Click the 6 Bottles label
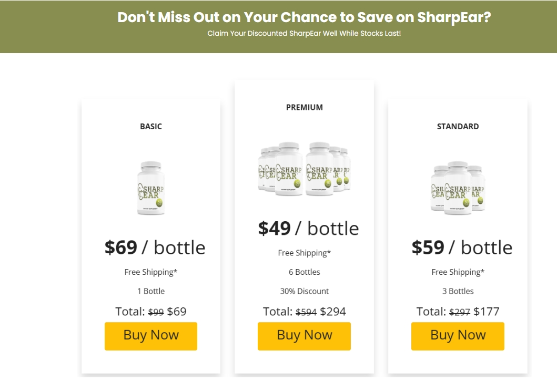 point(304,272)
